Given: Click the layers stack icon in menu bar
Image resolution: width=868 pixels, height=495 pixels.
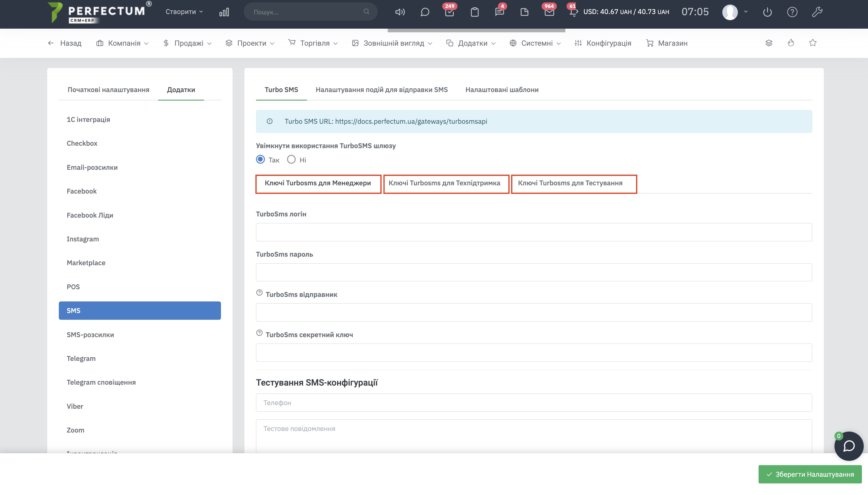Looking at the screenshot, I should 769,43.
